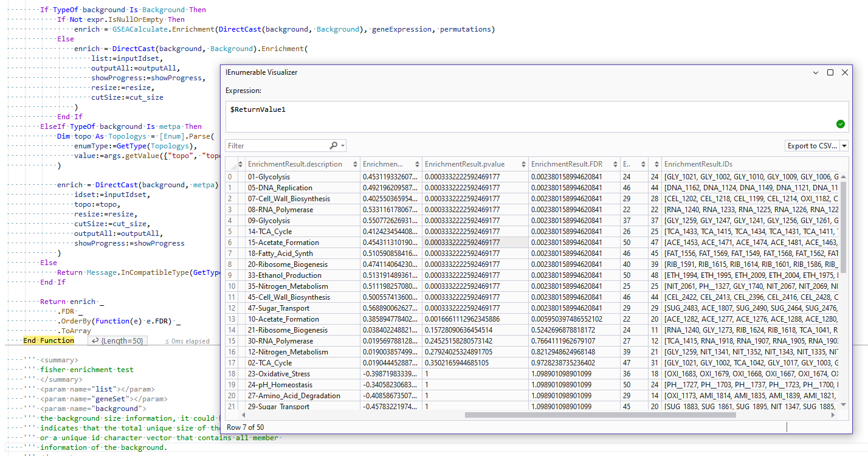Click the return value arrow icon by {Length=50}
Screen dimensions: 868x456
(x=95, y=341)
